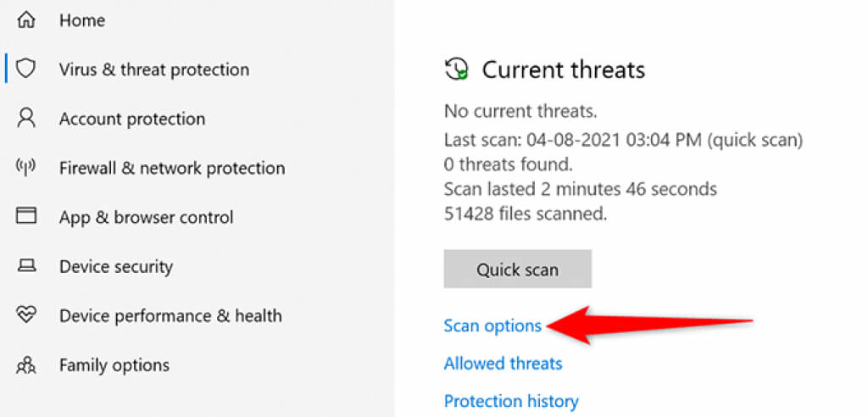
Task: Open the Home menu item
Action: pos(81,20)
